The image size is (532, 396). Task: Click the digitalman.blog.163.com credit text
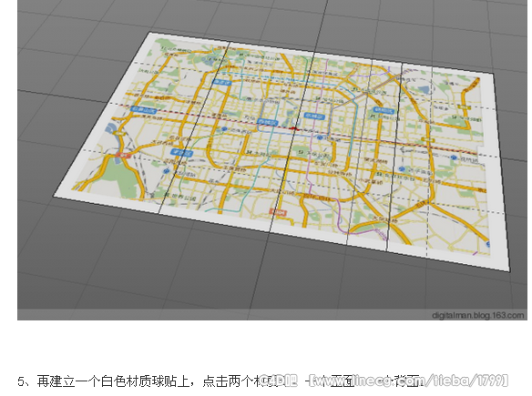pyautogui.click(x=477, y=315)
